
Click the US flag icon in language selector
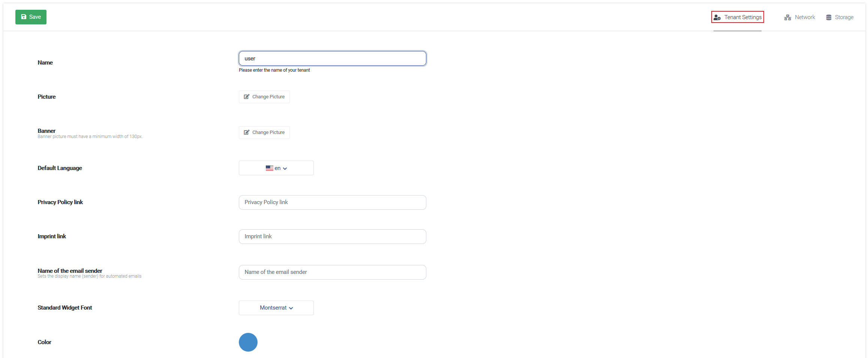pyautogui.click(x=269, y=168)
